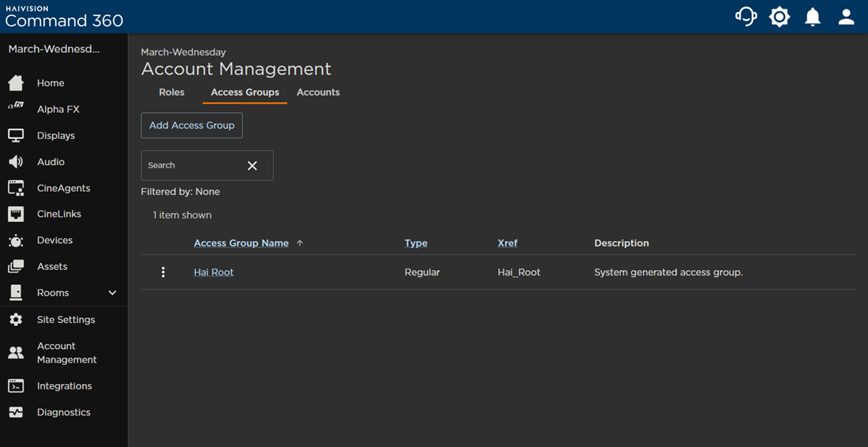Click the Home house icon
Viewport: 868px width, 447px height.
coord(16,83)
